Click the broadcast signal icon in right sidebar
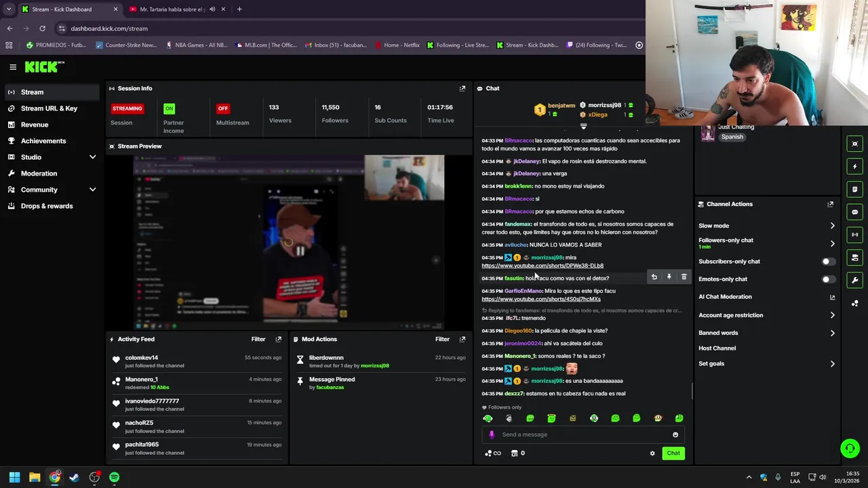 click(855, 235)
